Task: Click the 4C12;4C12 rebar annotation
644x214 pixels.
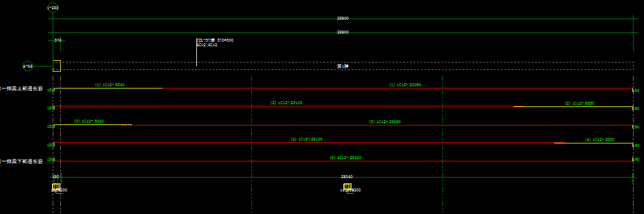Action: (207, 45)
